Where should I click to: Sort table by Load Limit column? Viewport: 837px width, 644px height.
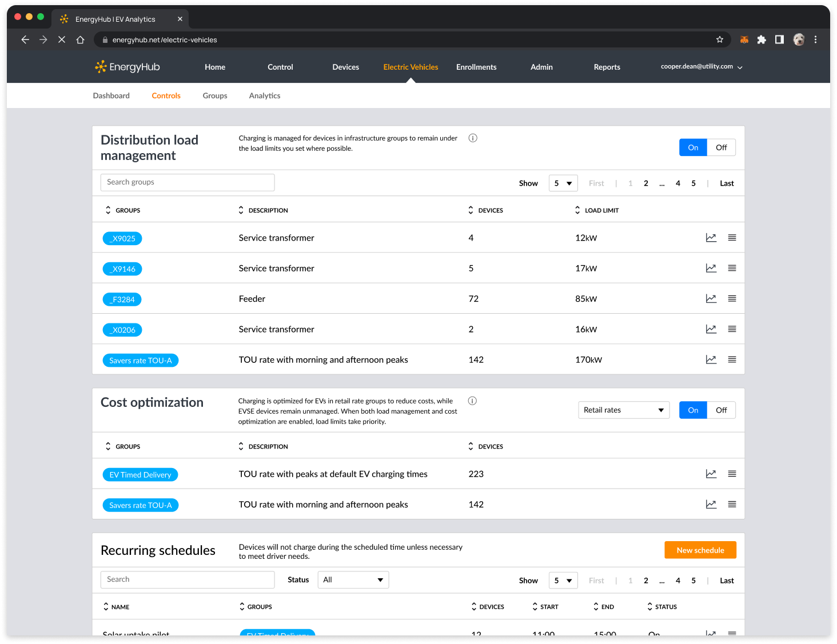click(x=597, y=210)
